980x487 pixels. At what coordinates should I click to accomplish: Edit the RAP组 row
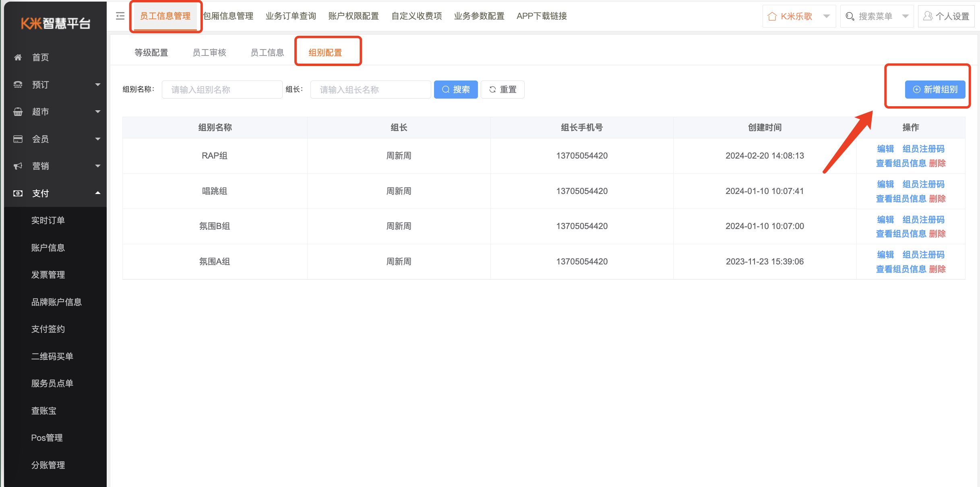click(x=885, y=149)
